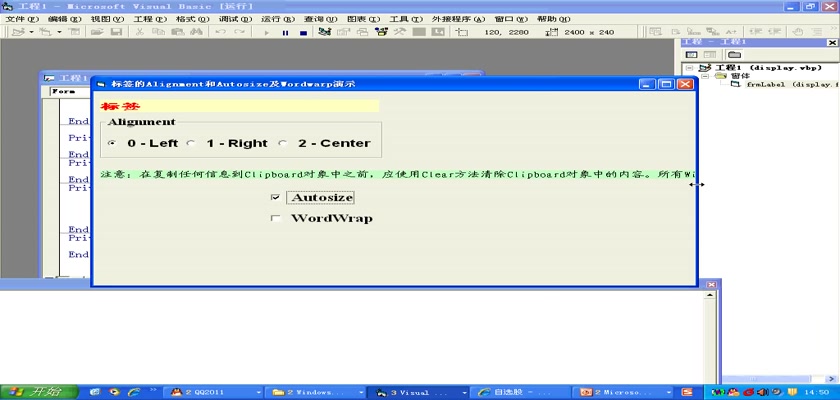Enable the WordWrap checkbox
This screenshot has height=400, width=840.
276,219
